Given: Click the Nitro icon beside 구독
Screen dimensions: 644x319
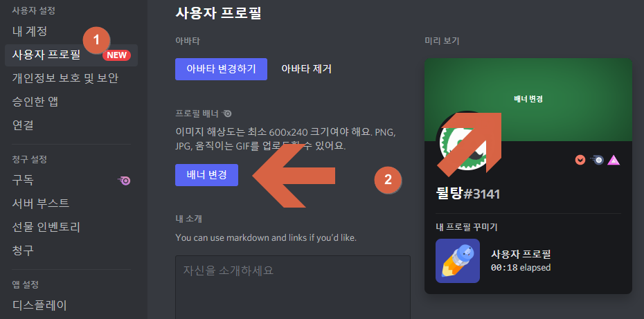Looking at the screenshot, I should [x=124, y=180].
